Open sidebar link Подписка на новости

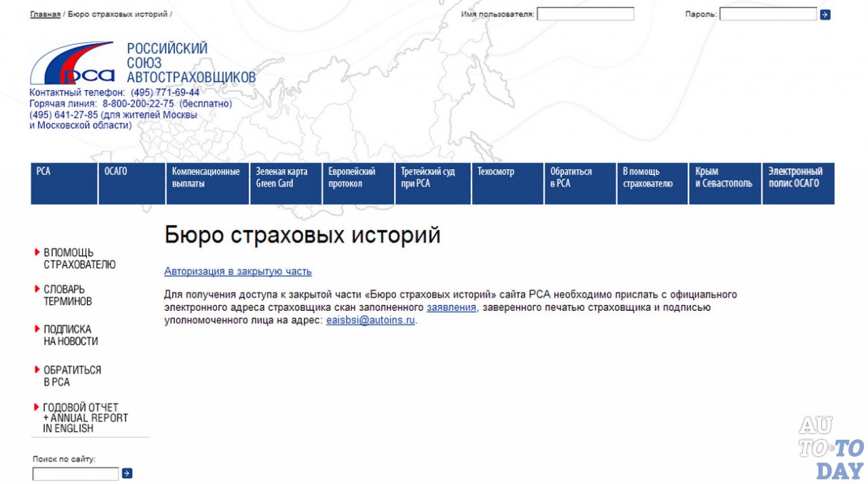point(71,335)
